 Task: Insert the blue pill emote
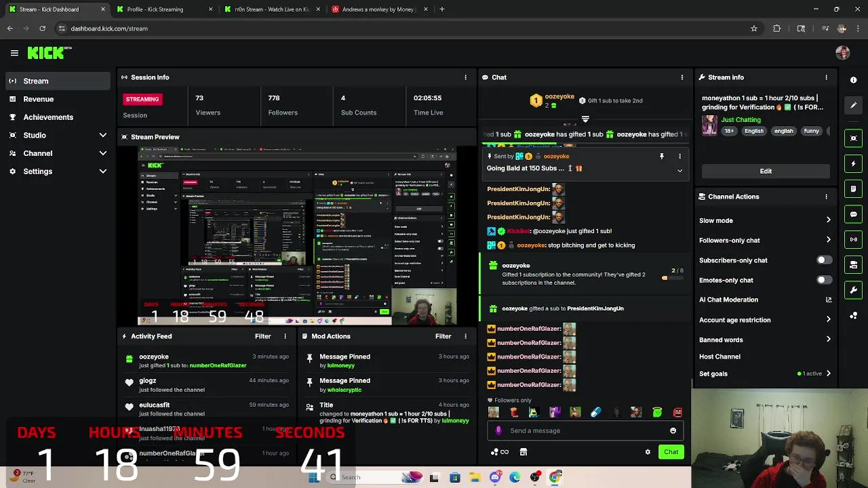[595, 412]
